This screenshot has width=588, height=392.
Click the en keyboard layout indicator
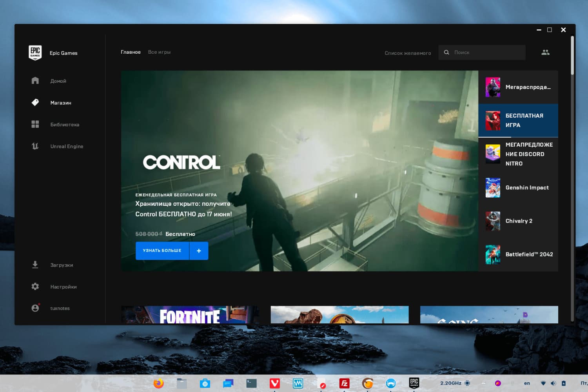pos(527,383)
